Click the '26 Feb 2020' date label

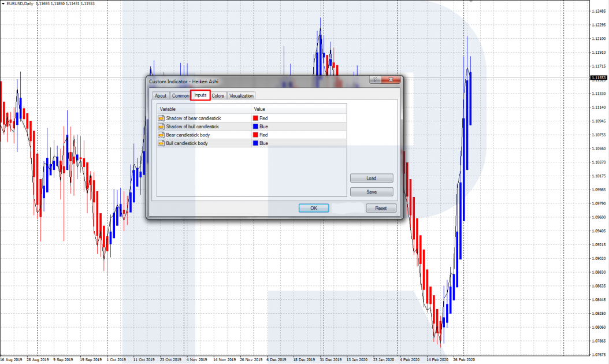point(464,360)
